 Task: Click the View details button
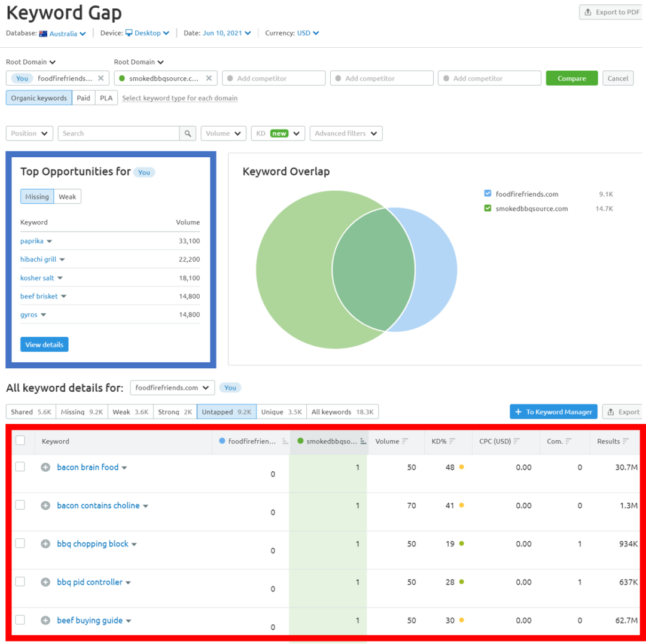[44, 344]
